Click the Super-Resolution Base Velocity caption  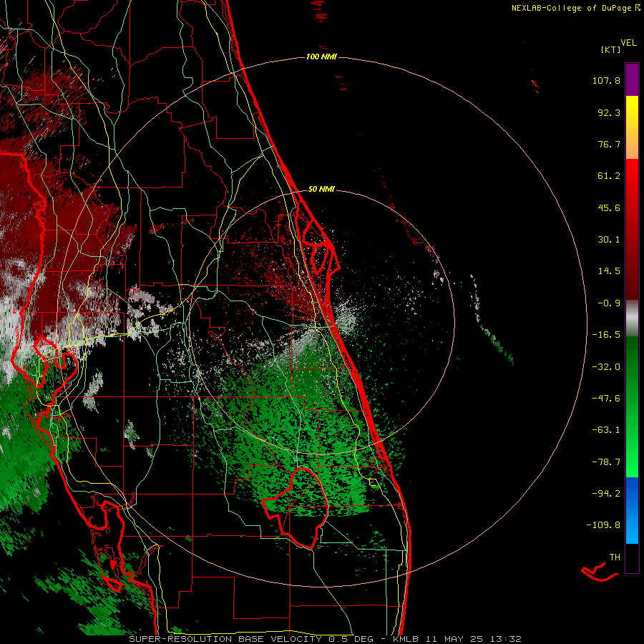point(325,639)
